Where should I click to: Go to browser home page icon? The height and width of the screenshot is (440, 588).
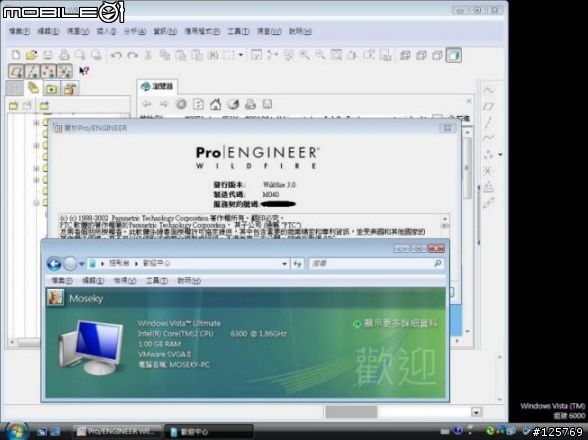tap(215, 104)
